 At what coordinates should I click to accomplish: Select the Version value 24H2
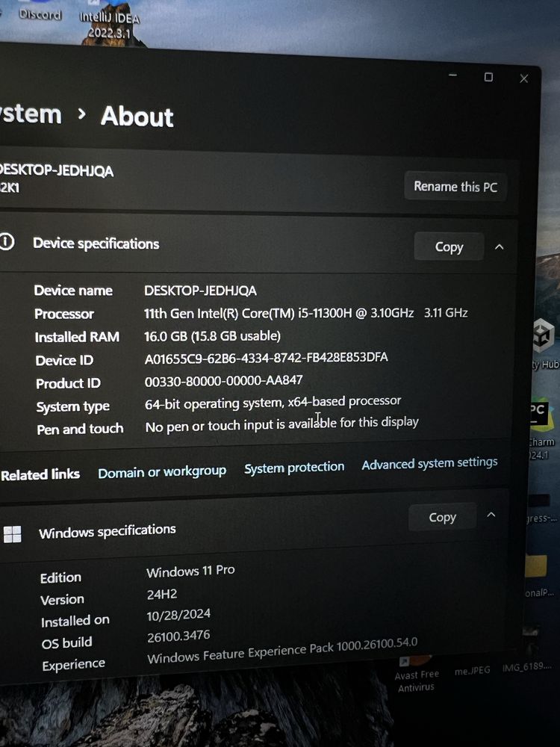[162, 594]
